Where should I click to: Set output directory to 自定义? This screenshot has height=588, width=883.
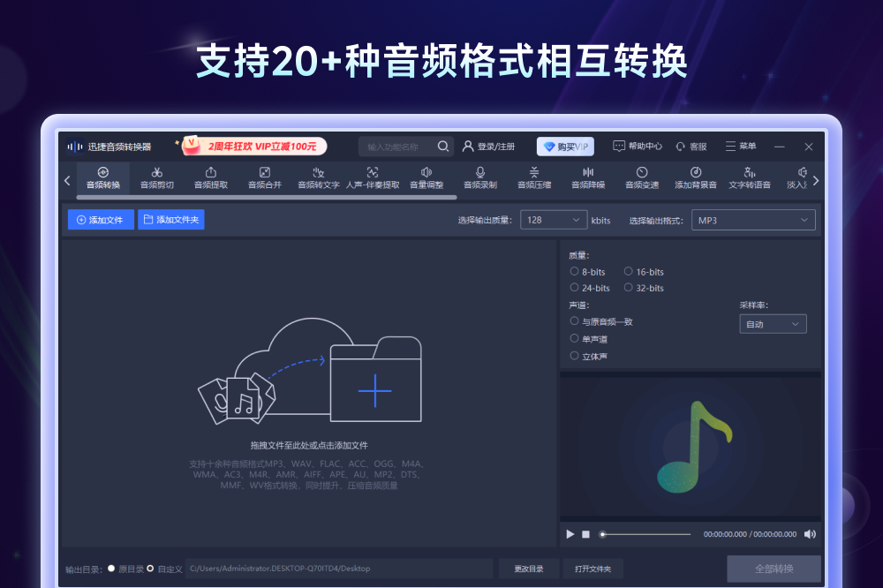pos(164,569)
